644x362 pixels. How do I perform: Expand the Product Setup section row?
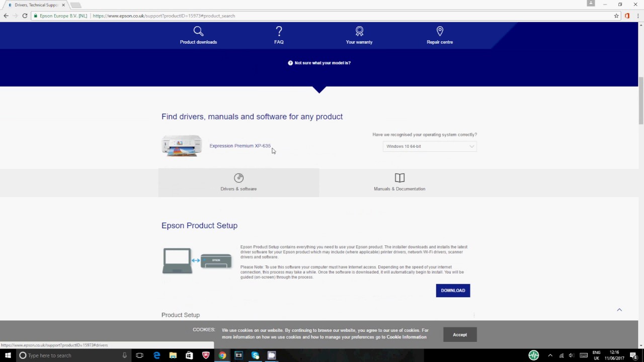tap(319, 315)
